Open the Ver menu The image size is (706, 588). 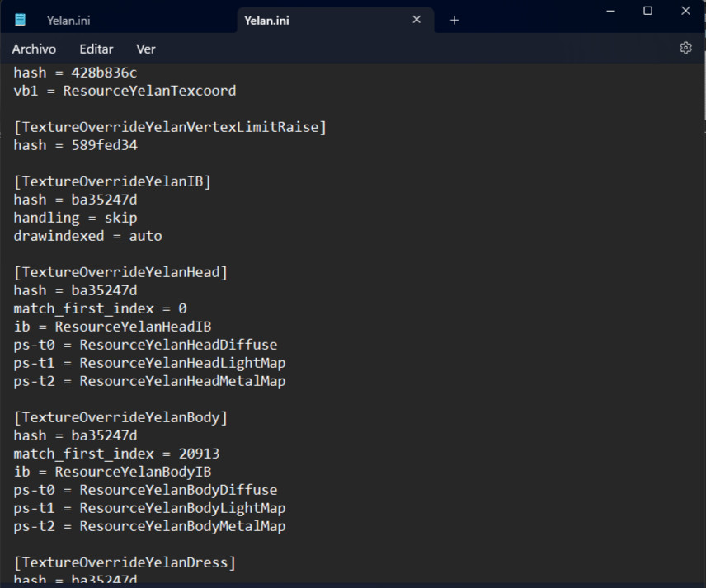click(146, 49)
